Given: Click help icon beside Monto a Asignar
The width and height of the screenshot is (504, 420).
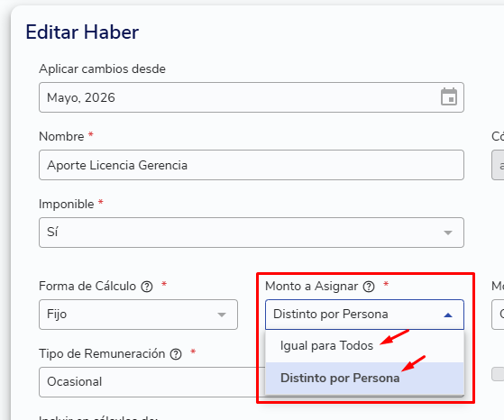Looking at the screenshot, I should coord(369,287).
